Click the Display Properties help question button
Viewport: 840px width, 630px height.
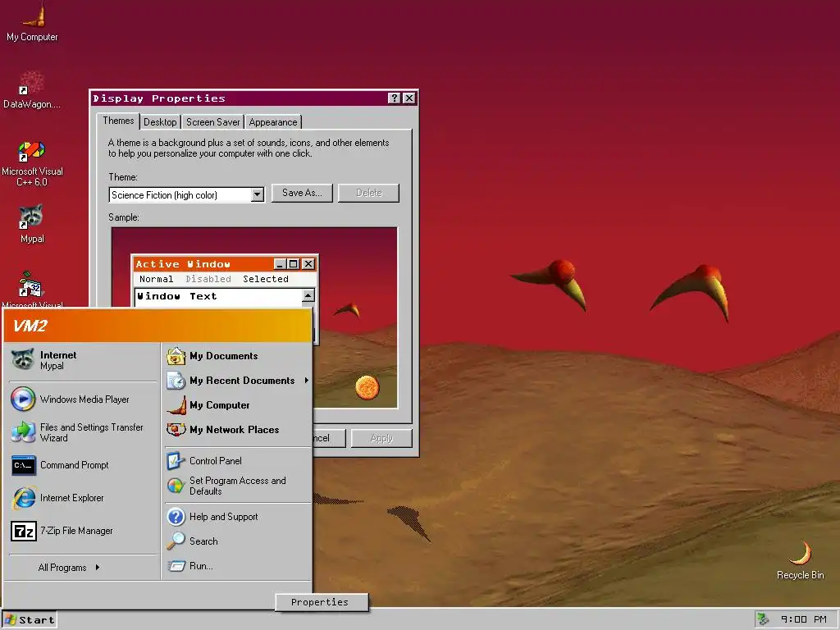click(395, 98)
